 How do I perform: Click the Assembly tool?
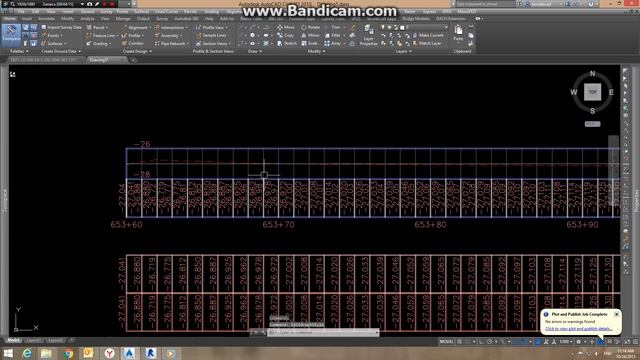[168, 36]
